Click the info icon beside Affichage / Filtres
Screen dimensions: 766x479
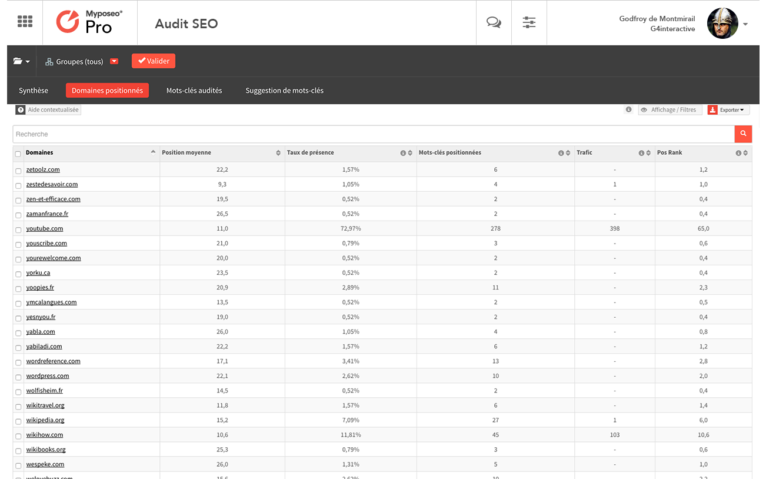629,110
